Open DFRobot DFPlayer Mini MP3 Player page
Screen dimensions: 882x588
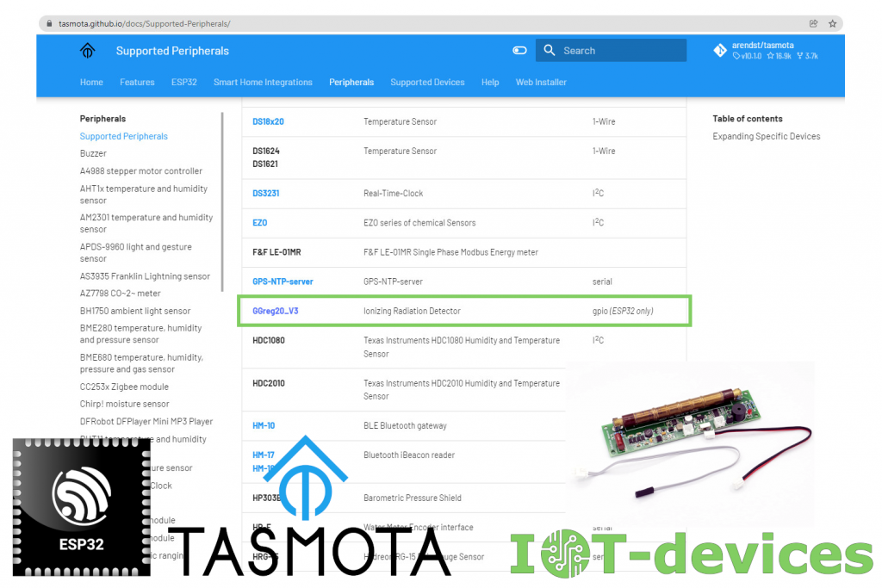click(x=146, y=422)
